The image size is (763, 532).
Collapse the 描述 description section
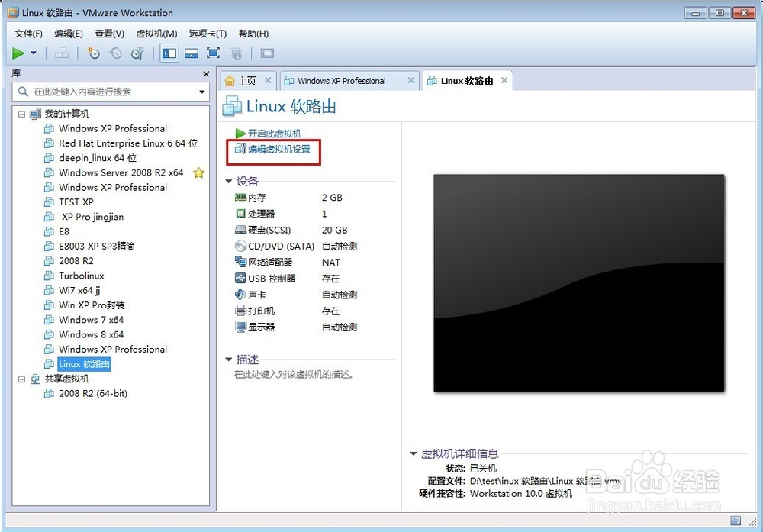pyautogui.click(x=228, y=360)
